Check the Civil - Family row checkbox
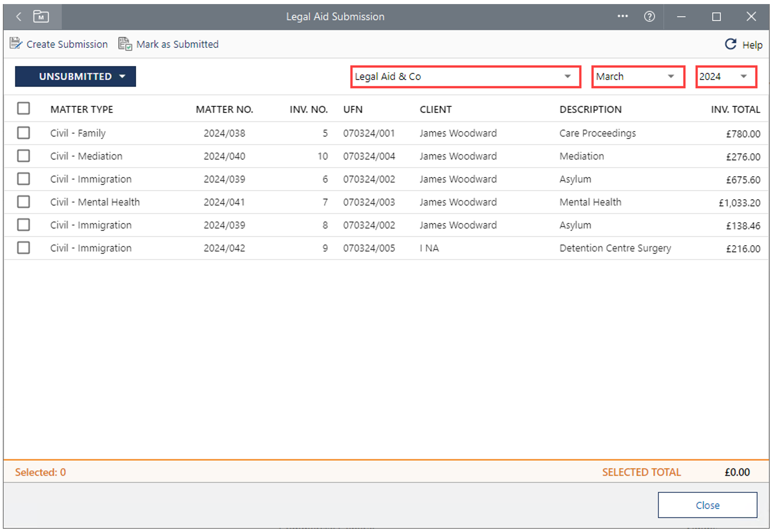773x532 pixels. pyautogui.click(x=24, y=133)
